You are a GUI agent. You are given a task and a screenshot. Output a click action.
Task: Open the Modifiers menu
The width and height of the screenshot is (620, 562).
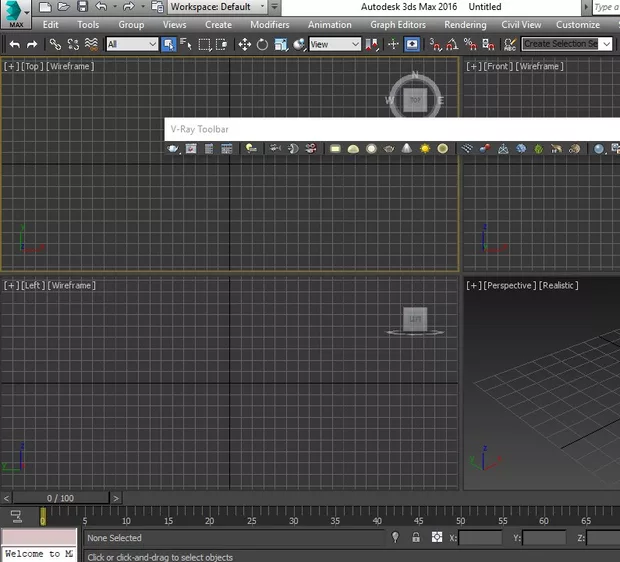(x=269, y=25)
